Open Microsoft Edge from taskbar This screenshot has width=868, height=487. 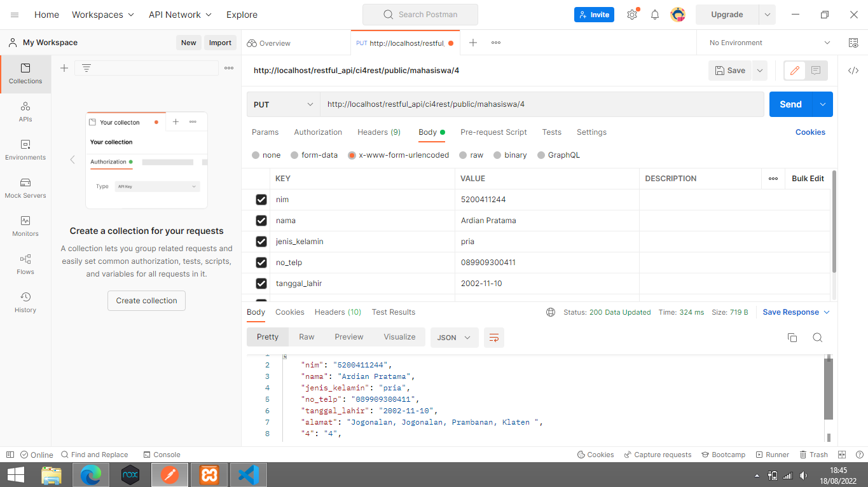click(91, 475)
